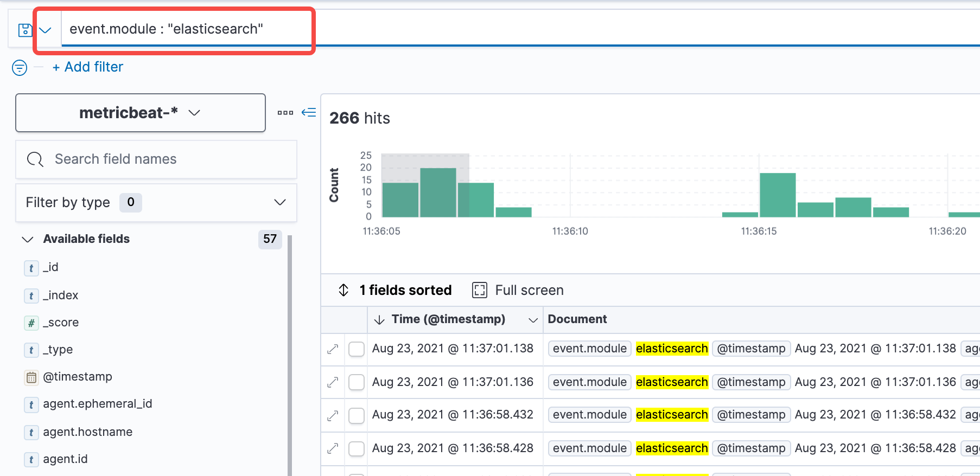Click type icon beside agent.hostname
The width and height of the screenshot is (980, 476).
coord(31,433)
